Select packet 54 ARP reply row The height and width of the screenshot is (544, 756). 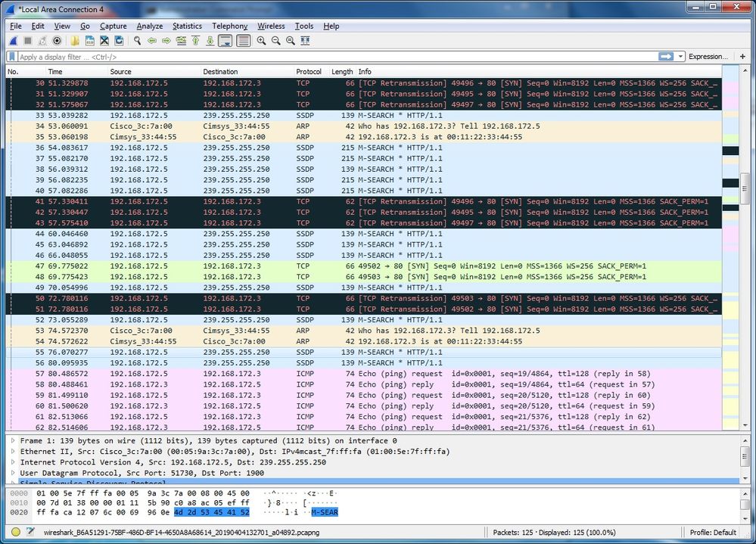[364, 341]
